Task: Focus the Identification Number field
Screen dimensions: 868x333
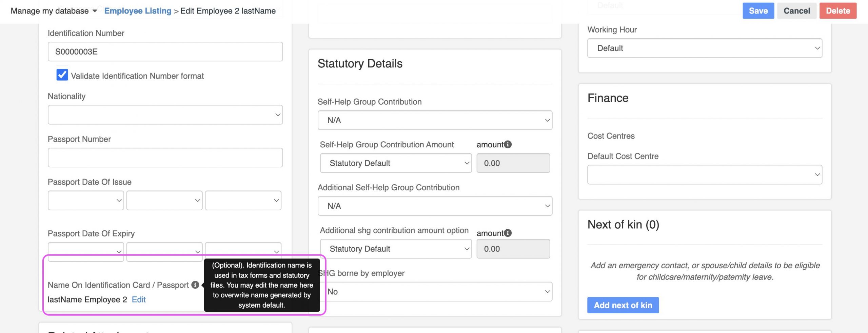Action: point(165,51)
